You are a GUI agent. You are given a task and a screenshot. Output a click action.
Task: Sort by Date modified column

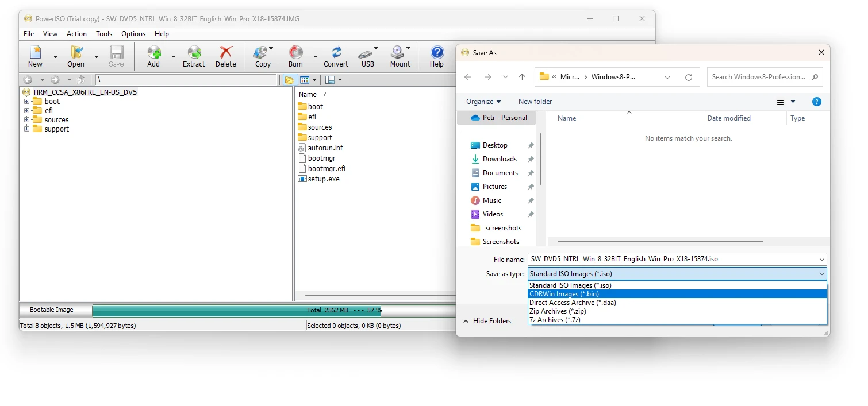pyautogui.click(x=729, y=118)
